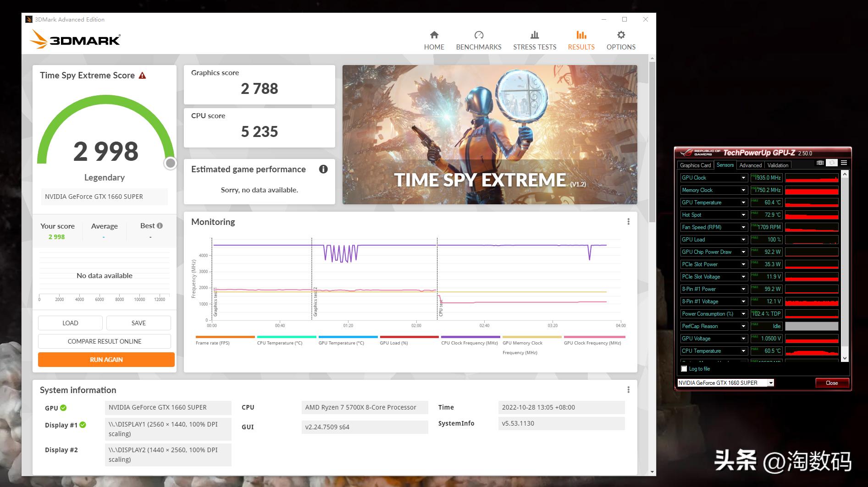Image resolution: width=868 pixels, height=487 pixels.
Task: Capture a screenshot with GPU-Z camera icon
Action: 820,163
